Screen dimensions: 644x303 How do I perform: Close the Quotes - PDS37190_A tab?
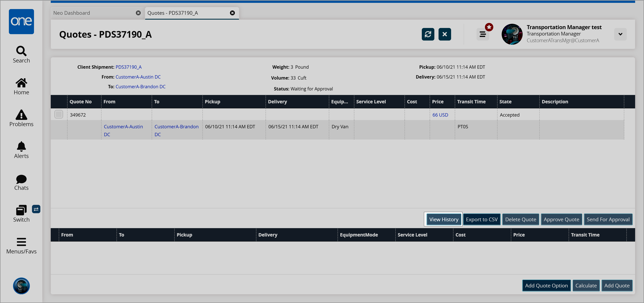pyautogui.click(x=232, y=13)
